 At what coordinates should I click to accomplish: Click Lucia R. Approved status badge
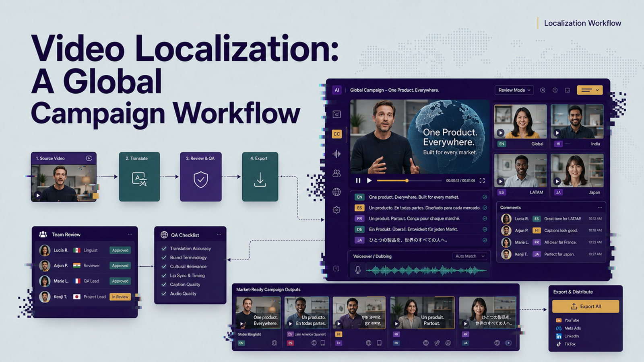(x=120, y=250)
